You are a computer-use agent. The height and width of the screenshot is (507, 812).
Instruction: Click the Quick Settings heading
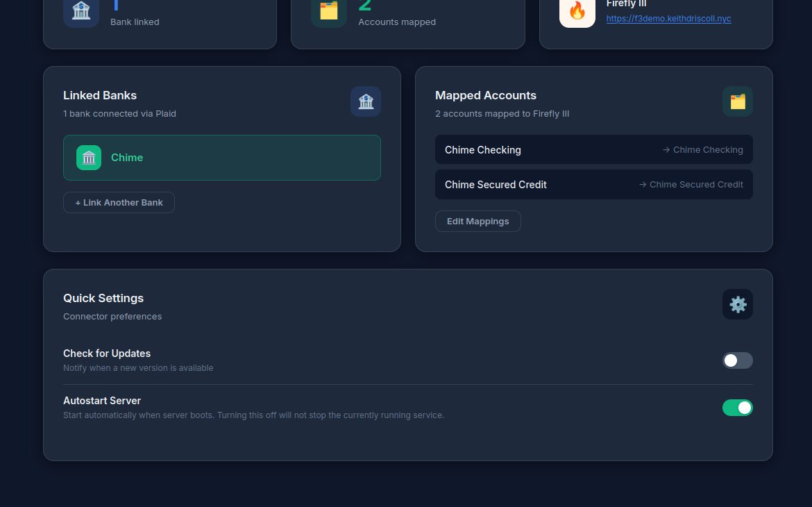coord(103,298)
